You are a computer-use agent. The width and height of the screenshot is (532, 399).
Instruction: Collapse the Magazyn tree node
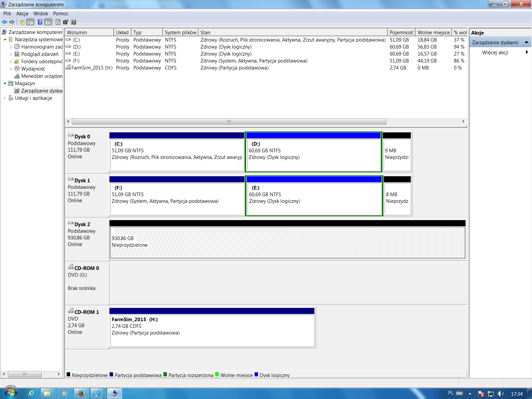point(5,83)
